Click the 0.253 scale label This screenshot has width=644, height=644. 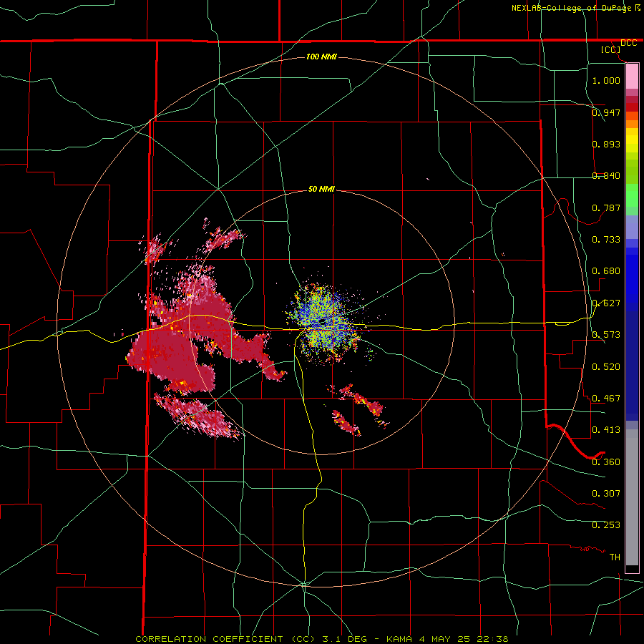pyautogui.click(x=606, y=525)
